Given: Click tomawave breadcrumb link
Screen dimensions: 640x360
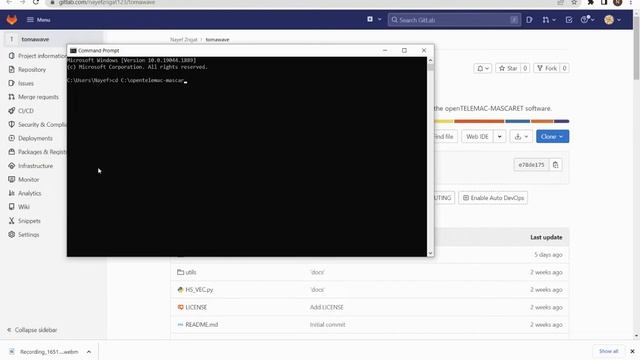Looking at the screenshot, I should 217,40.
